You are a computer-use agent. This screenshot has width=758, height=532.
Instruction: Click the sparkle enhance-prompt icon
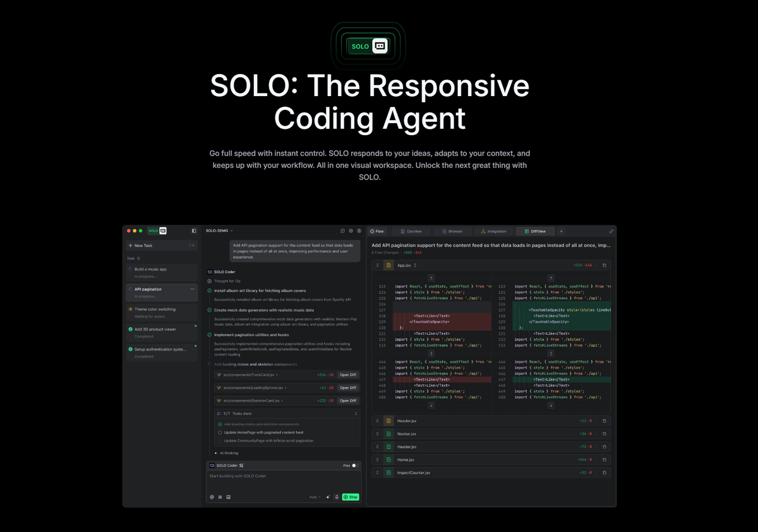coord(328,497)
